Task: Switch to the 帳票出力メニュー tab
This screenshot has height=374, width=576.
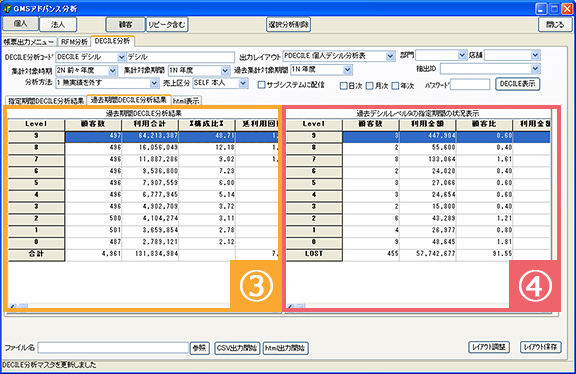Action: coord(29,42)
